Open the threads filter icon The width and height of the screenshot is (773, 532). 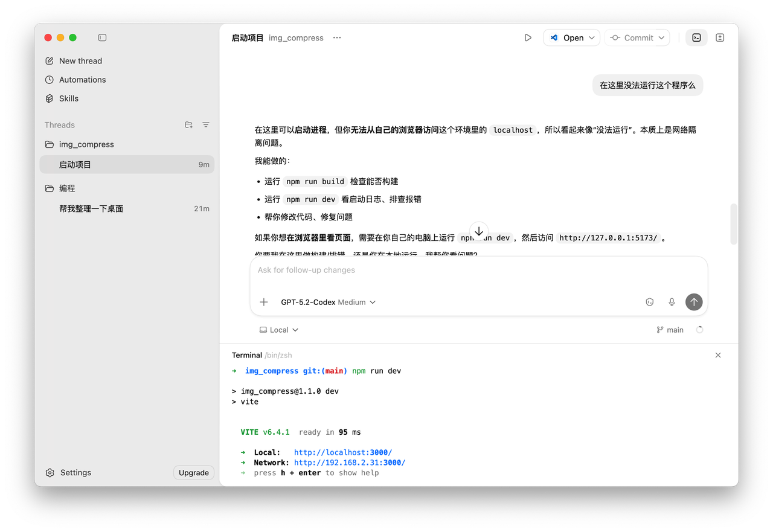click(x=206, y=125)
